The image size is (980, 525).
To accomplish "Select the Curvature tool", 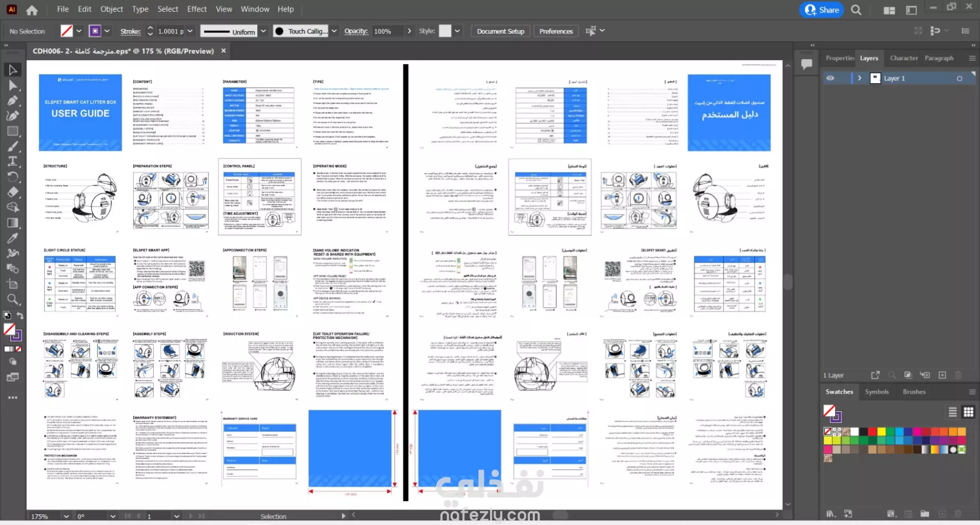I will tap(13, 116).
